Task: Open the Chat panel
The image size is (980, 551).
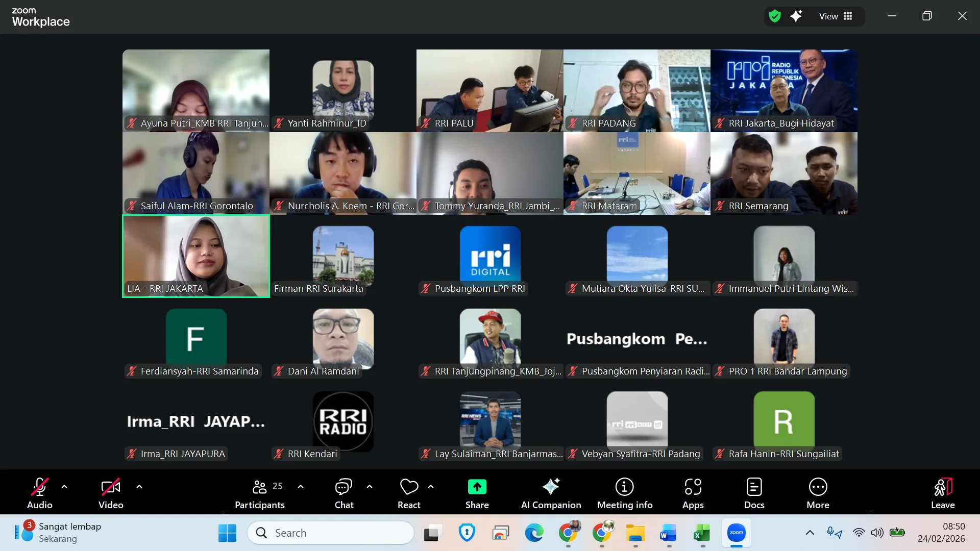Action: 344,493
